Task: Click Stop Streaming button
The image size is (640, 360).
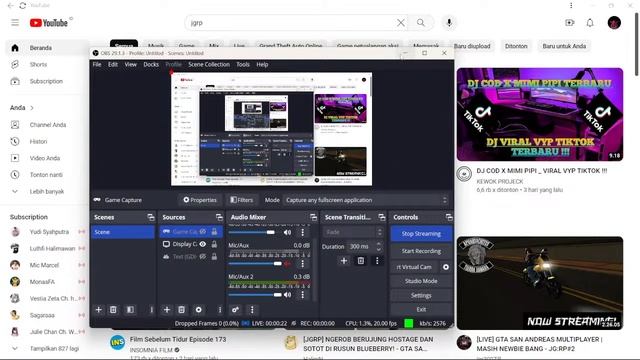Action: point(421,233)
